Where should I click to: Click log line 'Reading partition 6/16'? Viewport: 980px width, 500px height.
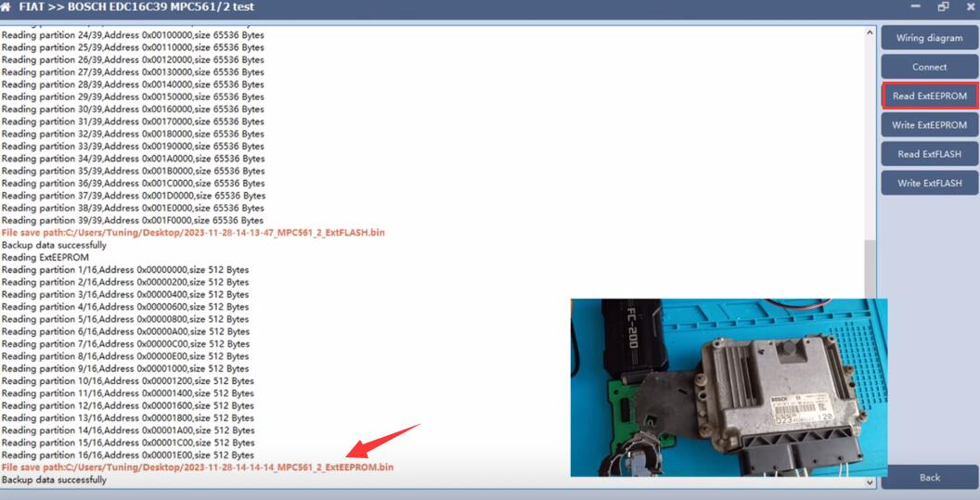pyautogui.click(x=125, y=332)
